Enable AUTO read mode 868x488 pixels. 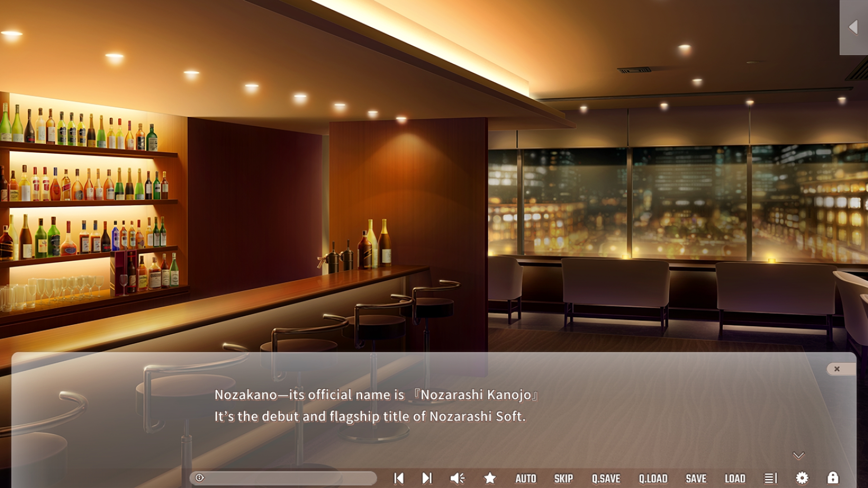[526, 479]
